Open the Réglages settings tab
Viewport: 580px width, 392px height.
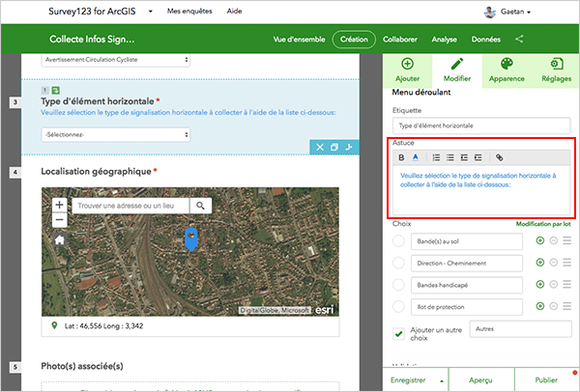point(556,70)
